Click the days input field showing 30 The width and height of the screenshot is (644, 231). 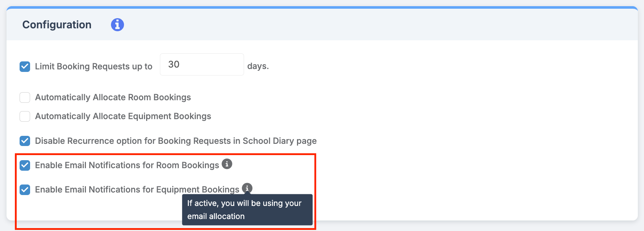[x=202, y=65]
